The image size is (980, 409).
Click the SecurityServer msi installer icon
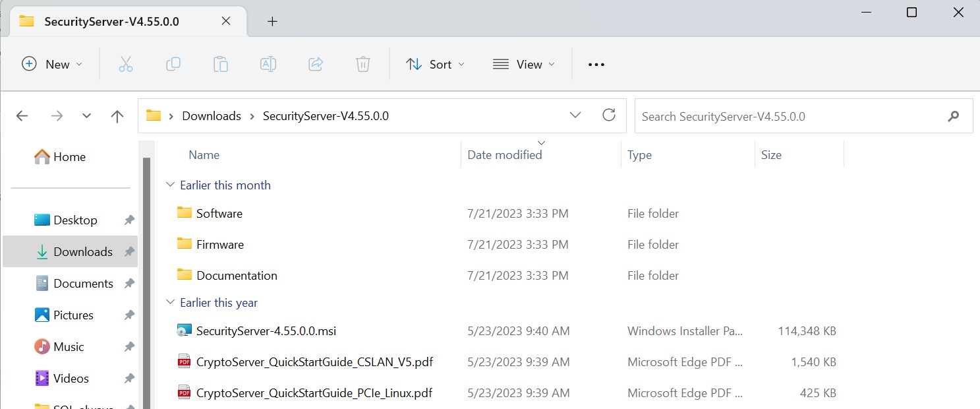coord(185,330)
